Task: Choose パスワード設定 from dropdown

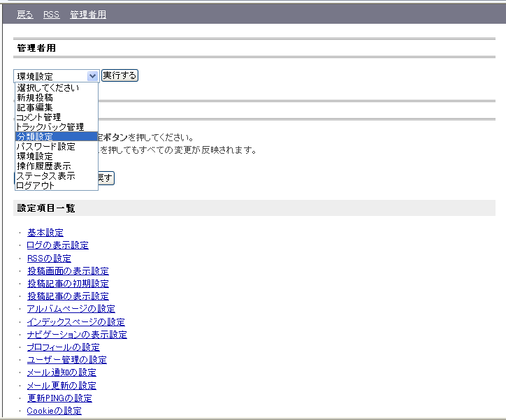Action: [x=45, y=147]
